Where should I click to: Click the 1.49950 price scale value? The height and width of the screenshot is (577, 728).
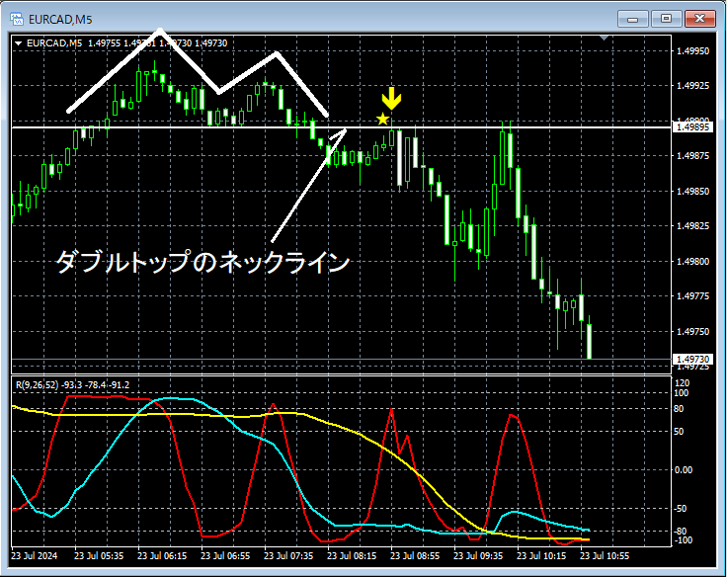[x=692, y=50]
